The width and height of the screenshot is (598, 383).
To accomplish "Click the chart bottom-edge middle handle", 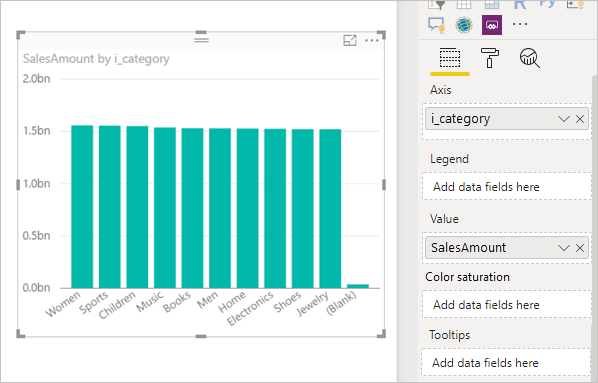I will (x=201, y=336).
